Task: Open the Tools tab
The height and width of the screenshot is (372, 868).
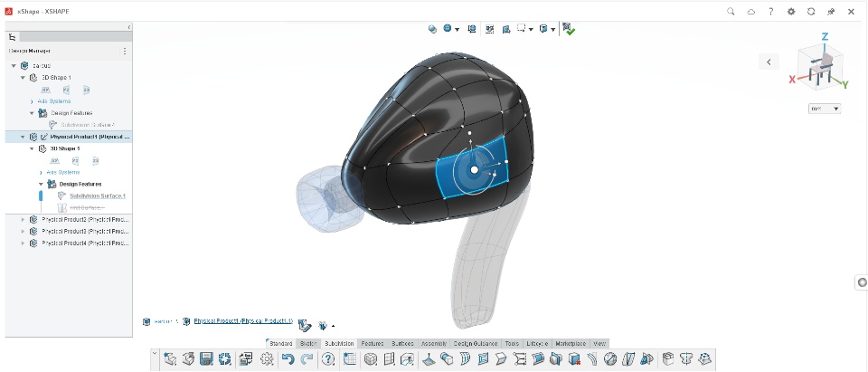Action: pyautogui.click(x=512, y=344)
